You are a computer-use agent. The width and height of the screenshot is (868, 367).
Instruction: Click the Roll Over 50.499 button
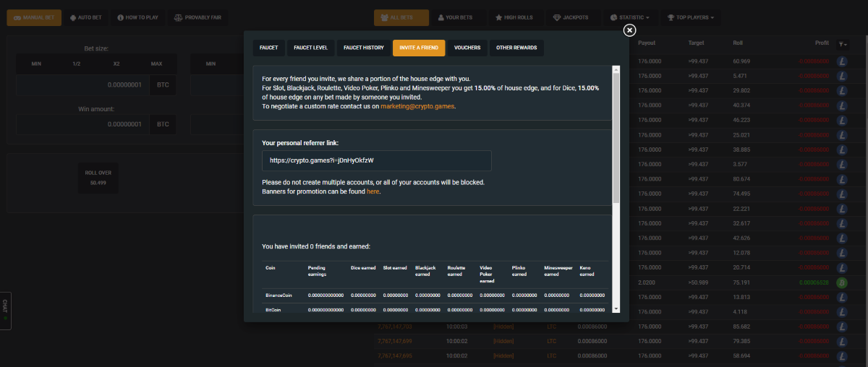[x=98, y=178]
